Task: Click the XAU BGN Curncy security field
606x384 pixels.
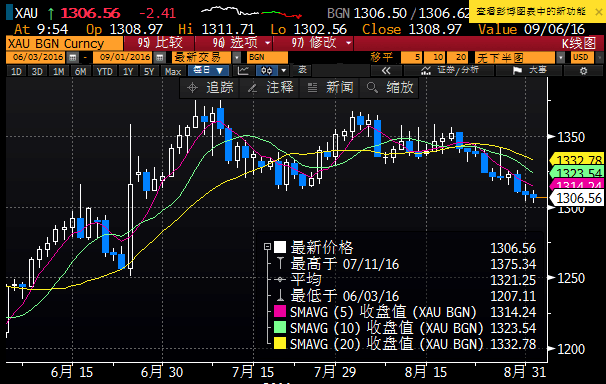Action: [65, 44]
